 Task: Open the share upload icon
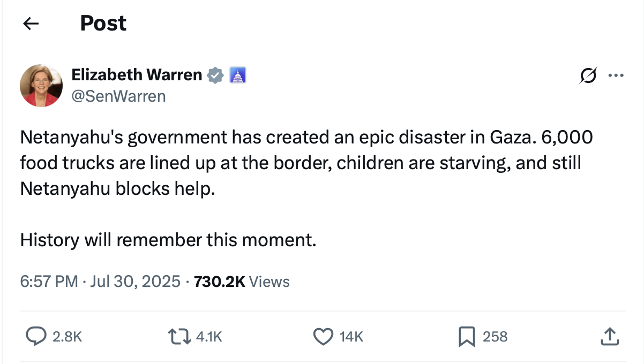click(609, 336)
